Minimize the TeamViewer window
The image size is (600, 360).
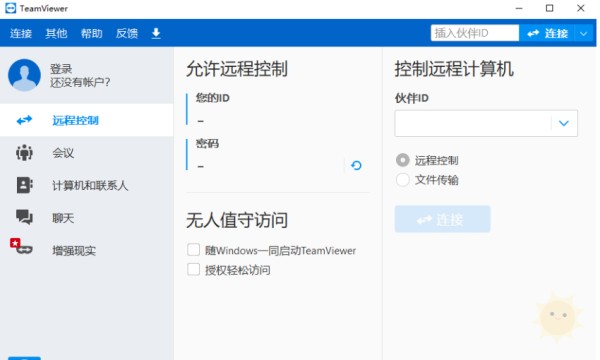pyautogui.click(x=519, y=8)
